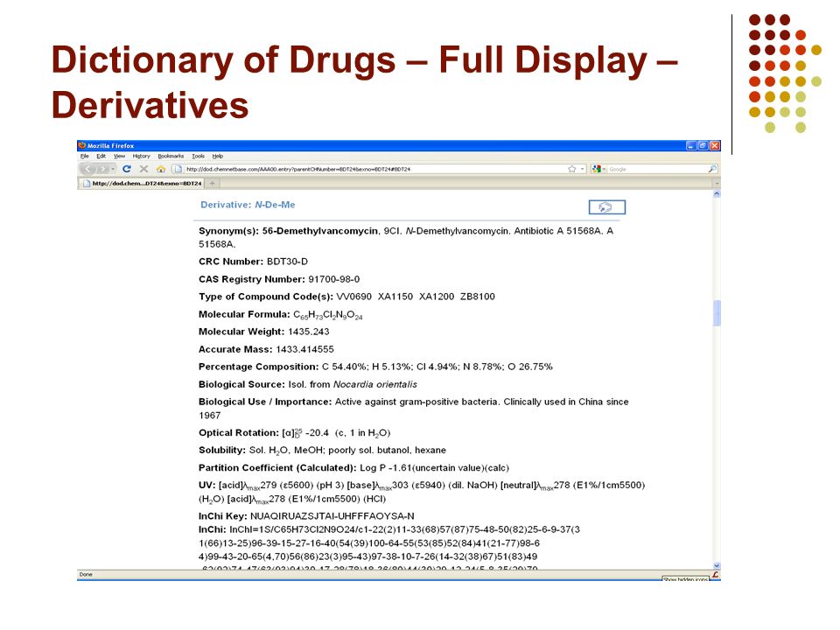840x630 pixels.
Task: Open the Tools menu
Action: [x=199, y=157]
